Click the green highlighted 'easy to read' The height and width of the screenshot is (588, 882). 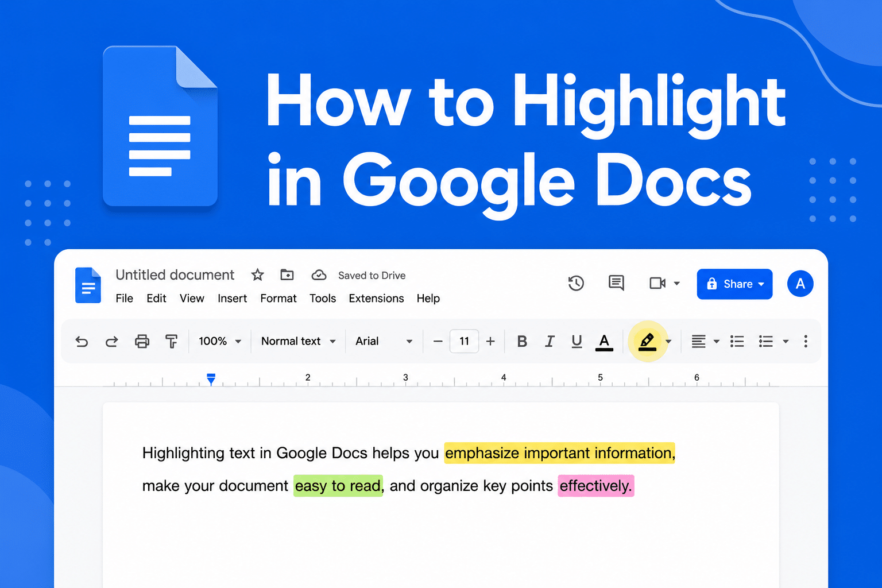click(338, 486)
